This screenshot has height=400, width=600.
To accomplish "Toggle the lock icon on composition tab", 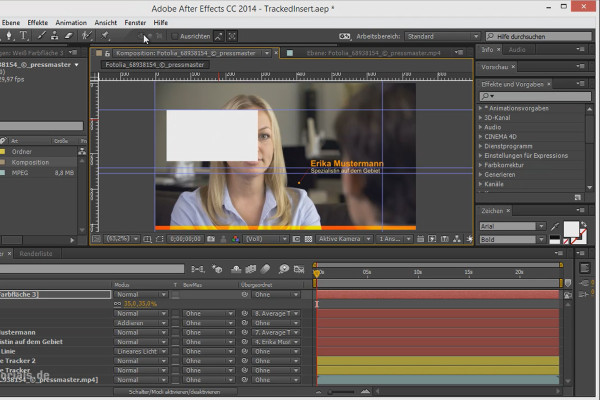I will point(108,53).
